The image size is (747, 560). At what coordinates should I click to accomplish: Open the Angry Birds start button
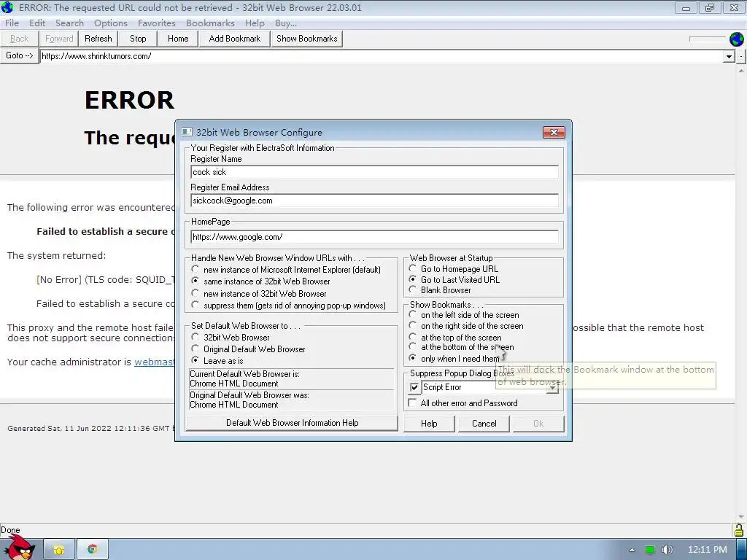20,548
